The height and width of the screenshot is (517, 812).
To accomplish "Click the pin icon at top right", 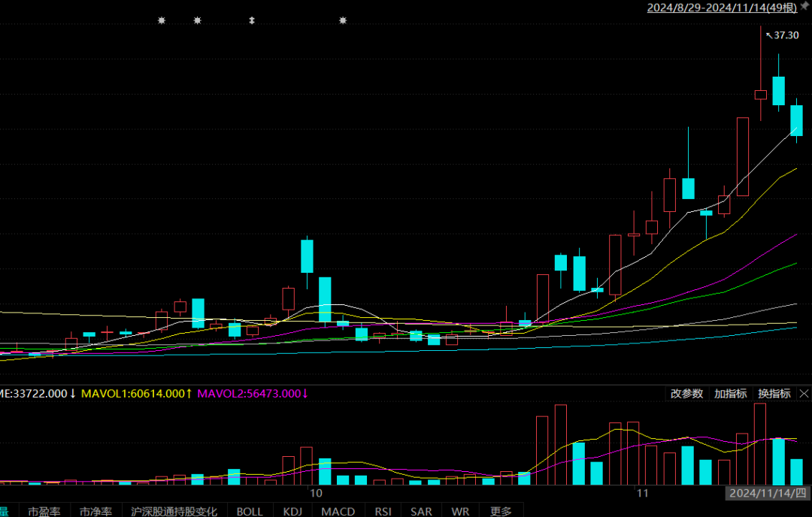I will [x=805, y=6].
